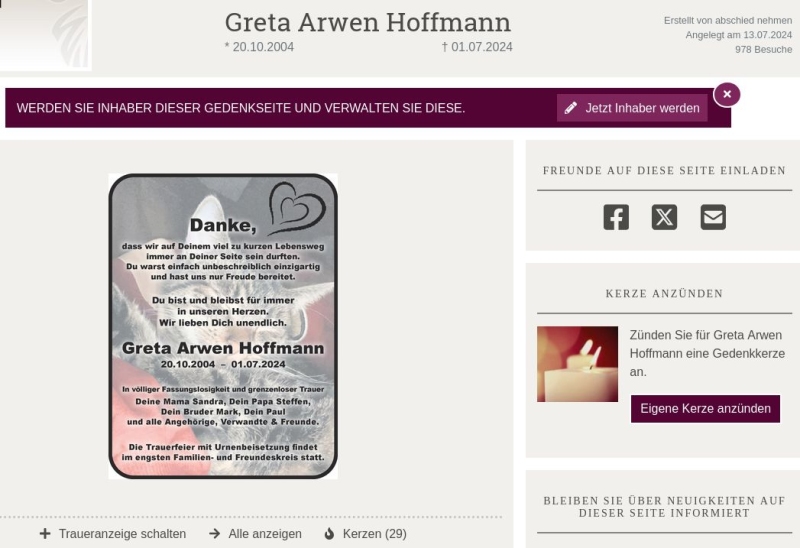Click the candle photo thumbnail
Viewport: 800px width, 548px height.
point(577,364)
